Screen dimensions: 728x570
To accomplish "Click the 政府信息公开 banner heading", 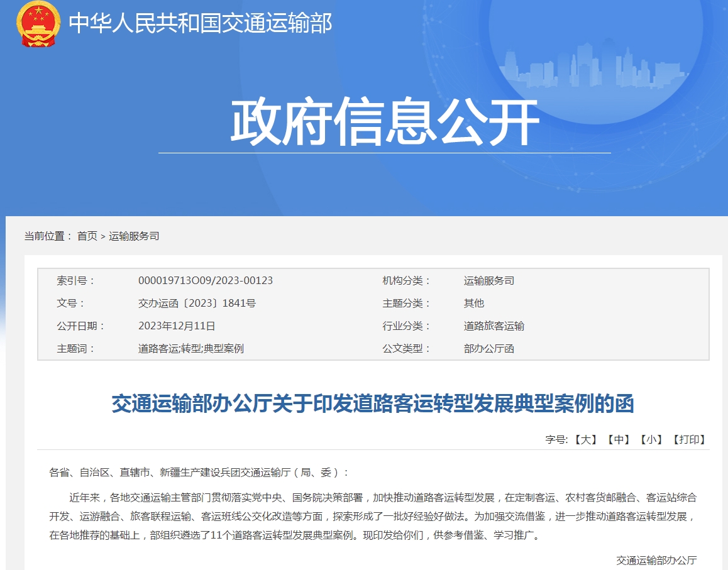I will pos(385,122).
